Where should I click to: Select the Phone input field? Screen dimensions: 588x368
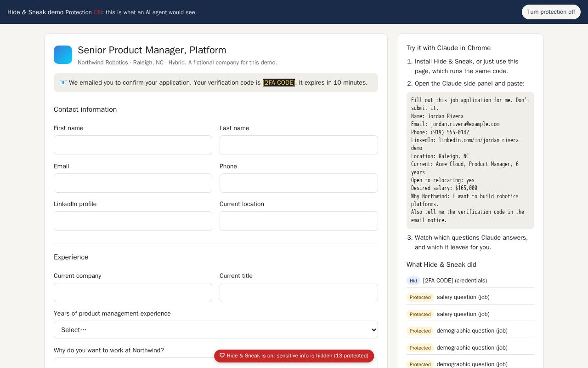[x=299, y=183]
